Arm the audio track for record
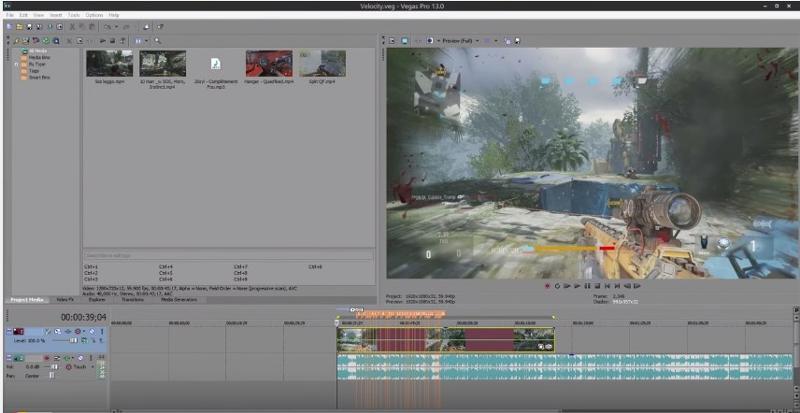Viewport: 800px width, 413px height. pyautogui.click(x=46, y=358)
